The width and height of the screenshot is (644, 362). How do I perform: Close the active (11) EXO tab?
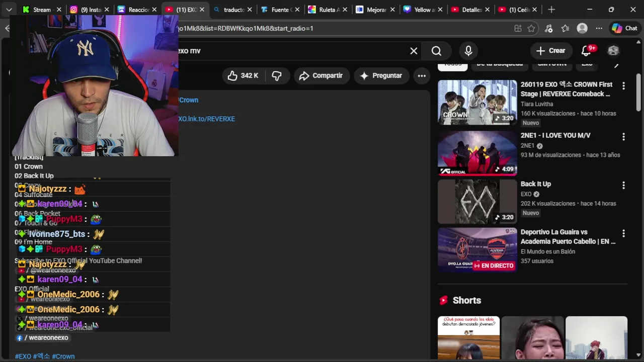tap(202, 10)
